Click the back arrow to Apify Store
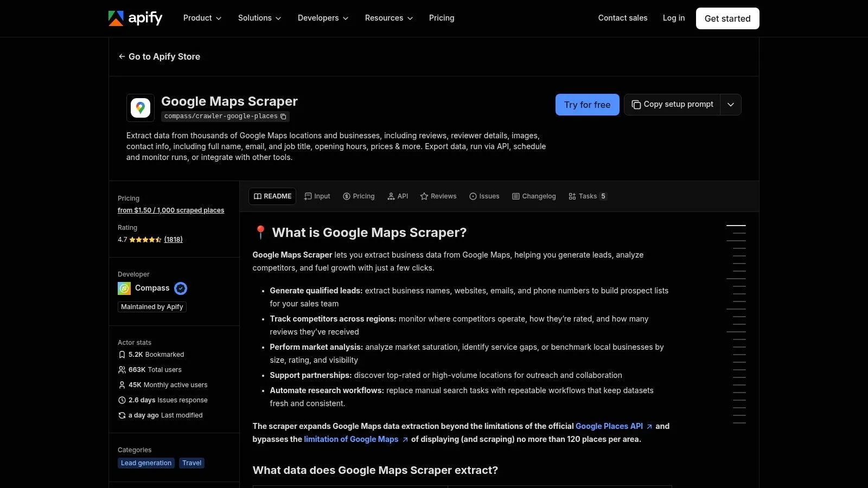The height and width of the screenshot is (488, 868). click(x=122, y=56)
